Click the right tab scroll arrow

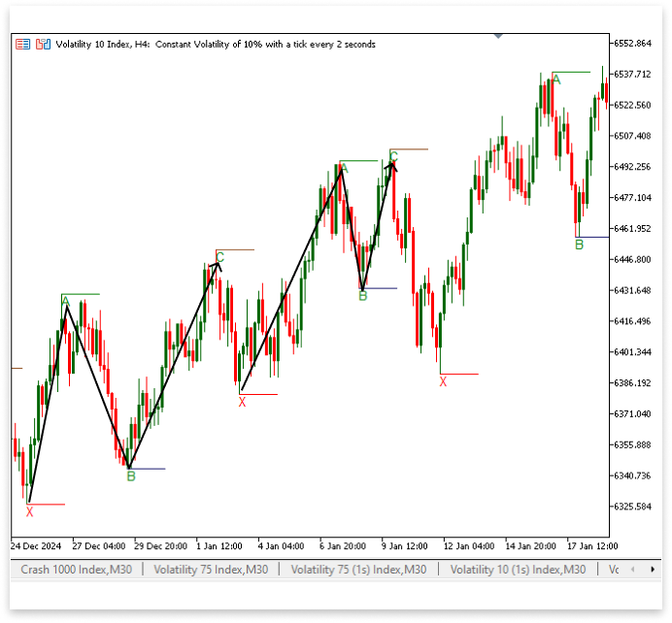tap(653, 570)
